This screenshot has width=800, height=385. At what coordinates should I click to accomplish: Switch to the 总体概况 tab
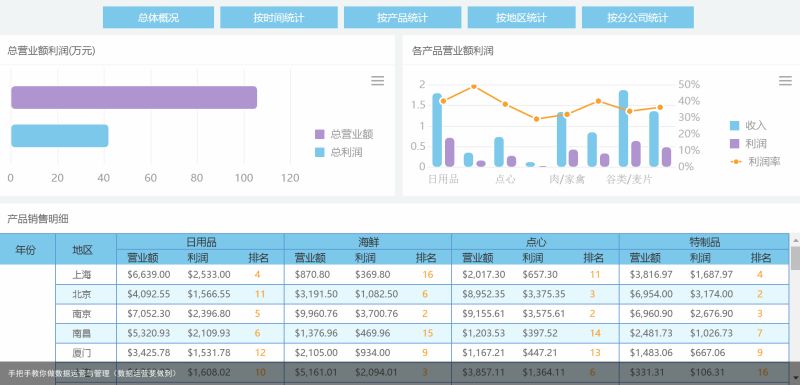click(x=158, y=17)
